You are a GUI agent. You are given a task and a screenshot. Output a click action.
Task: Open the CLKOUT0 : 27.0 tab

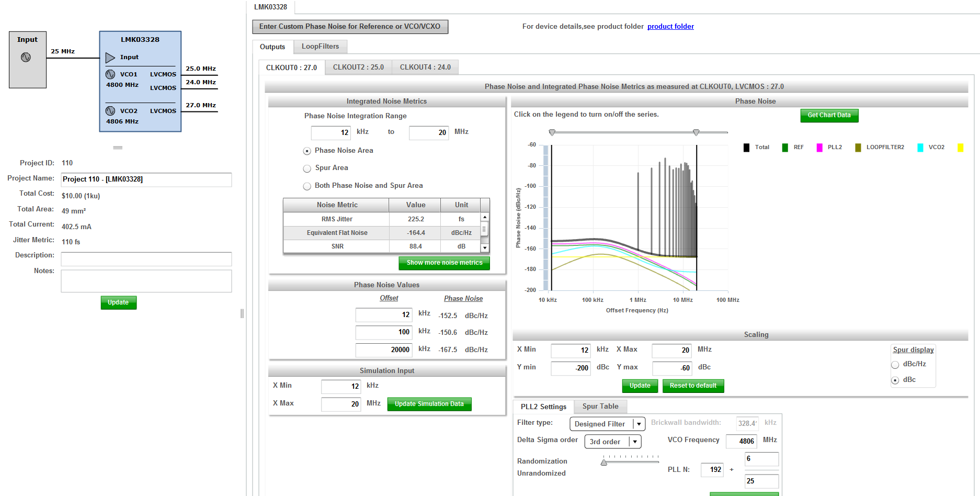click(x=292, y=67)
